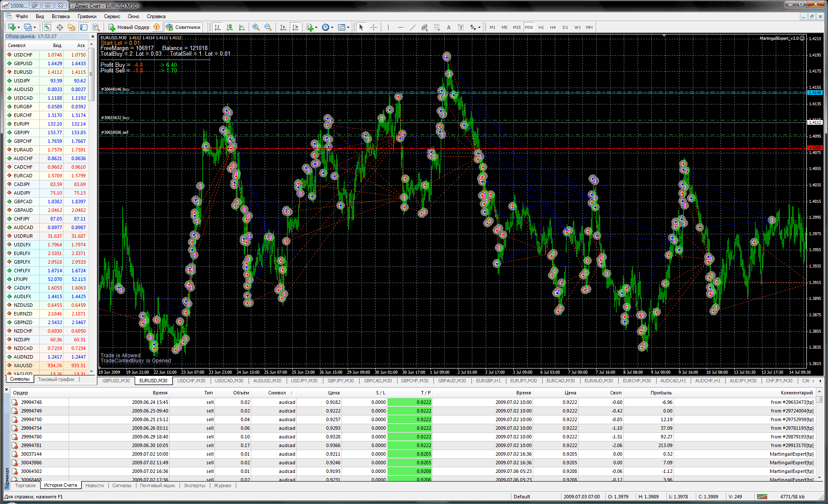Screen dimensions: 828x504
Task: Select order 29994781 in history
Action: [412, 445]
